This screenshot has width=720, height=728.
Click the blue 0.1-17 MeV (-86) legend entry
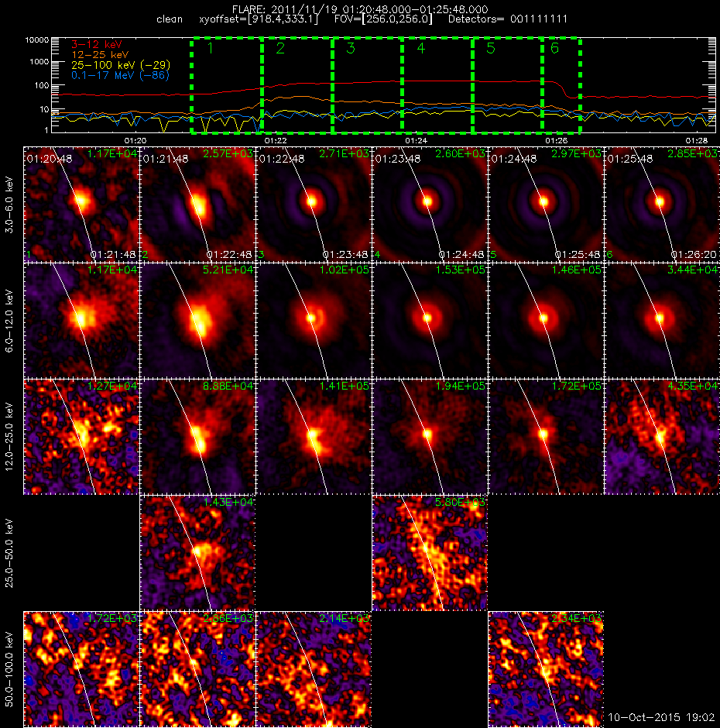(120, 75)
